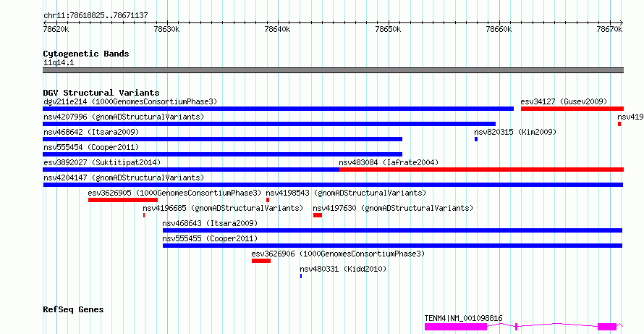The width and height of the screenshot is (644, 334).
Task: Click the RefSeq Genes track title
Action: (73, 309)
